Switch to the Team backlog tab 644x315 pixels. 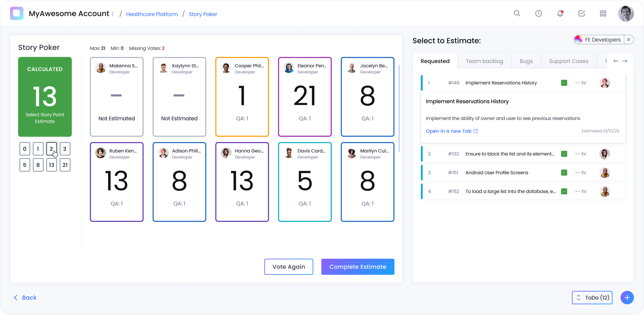click(484, 61)
